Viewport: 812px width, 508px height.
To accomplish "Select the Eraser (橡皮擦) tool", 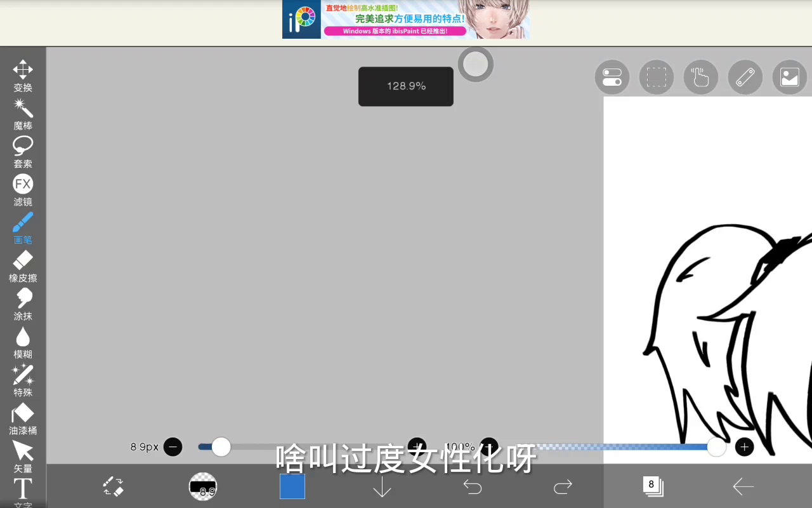I will point(23,266).
